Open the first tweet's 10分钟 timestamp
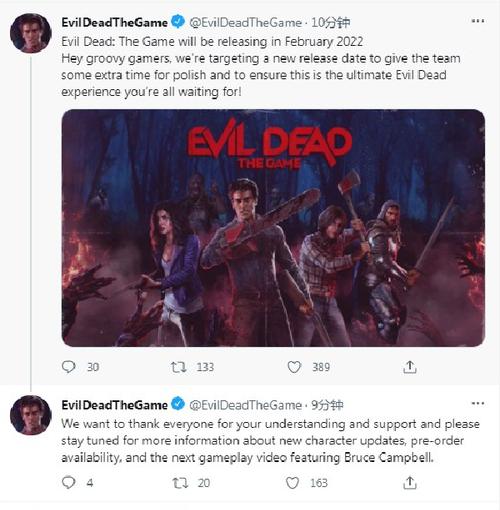The height and width of the screenshot is (510, 500). pyautogui.click(x=330, y=23)
